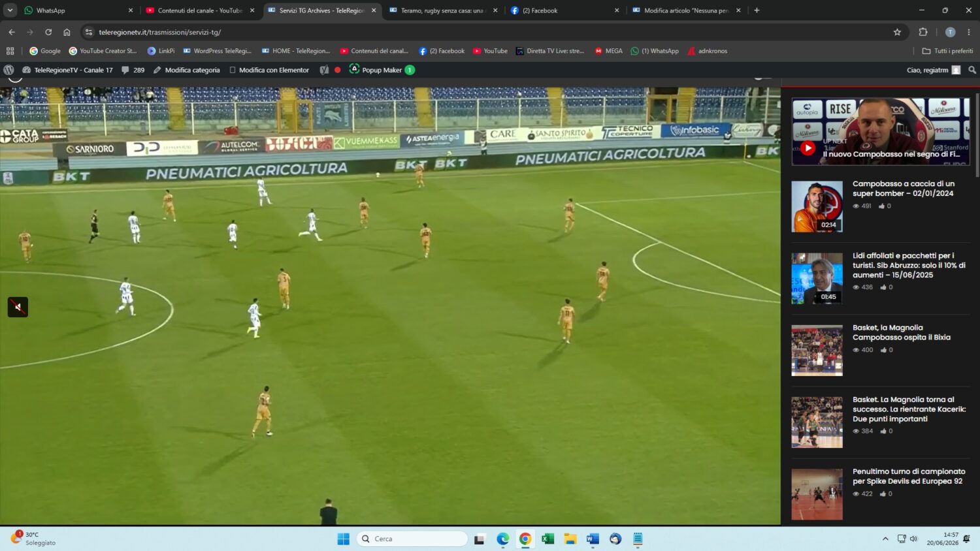
Task: Open the adnkronos bookmark
Action: click(x=707, y=51)
